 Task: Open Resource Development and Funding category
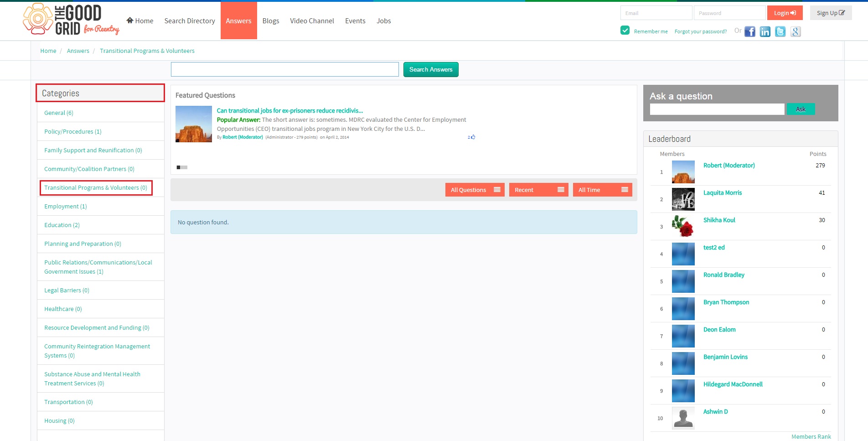[97, 327]
